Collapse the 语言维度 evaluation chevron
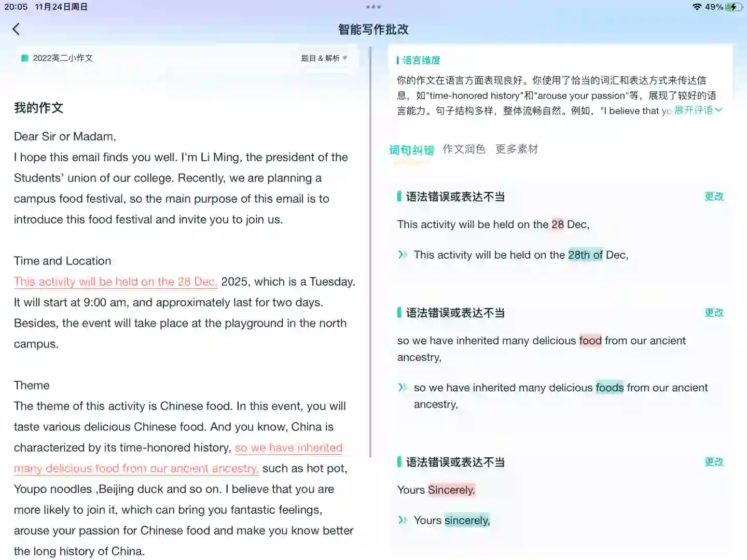The image size is (747, 560). (x=719, y=110)
